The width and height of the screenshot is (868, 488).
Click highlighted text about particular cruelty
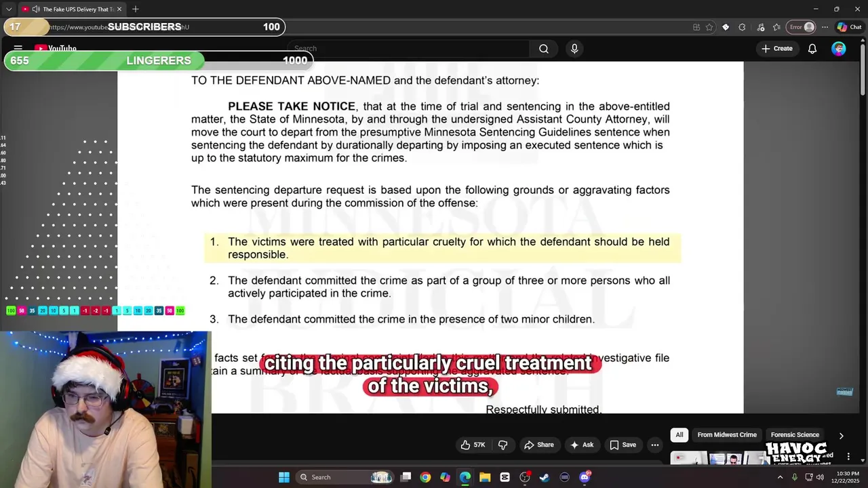pyautogui.click(x=443, y=248)
